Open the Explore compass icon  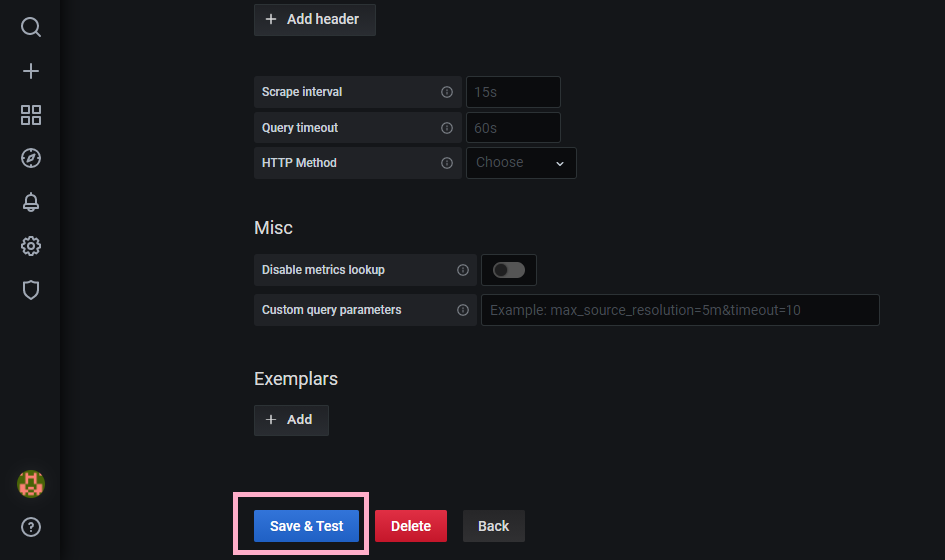[x=31, y=158]
